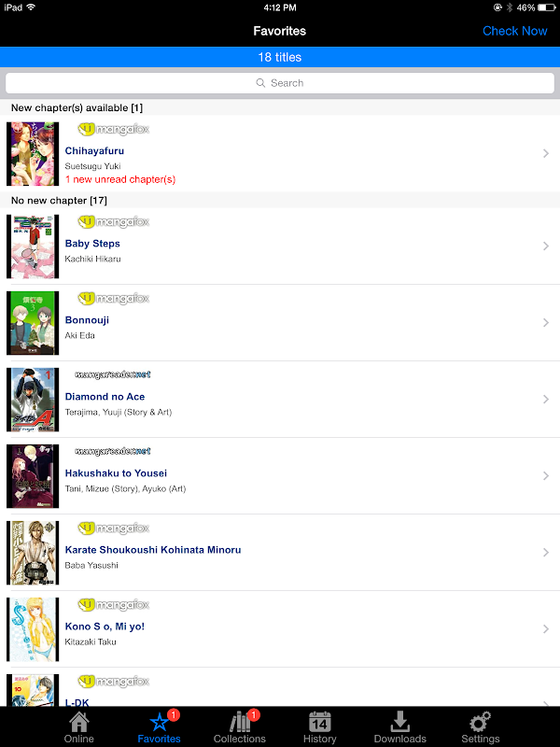Open the History calendar icon
The height and width of the screenshot is (747, 560).
(319, 722)
